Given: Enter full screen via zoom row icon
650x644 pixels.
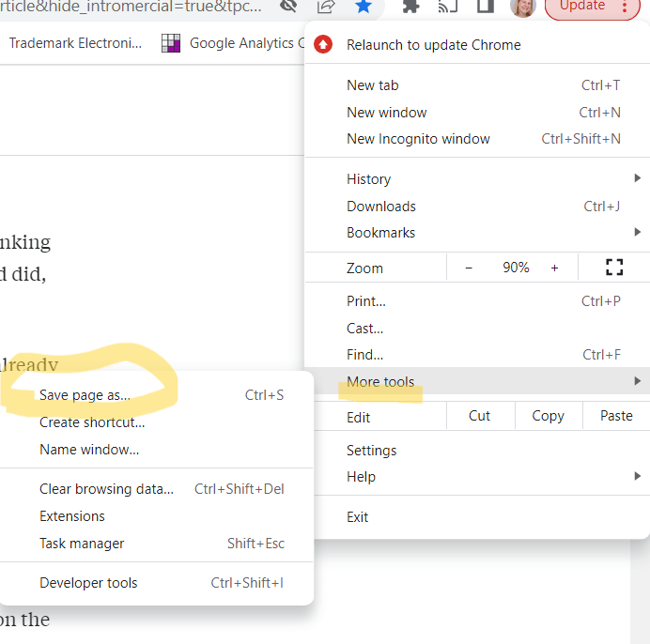Looking at the screenshot, I should pos(614,268).
